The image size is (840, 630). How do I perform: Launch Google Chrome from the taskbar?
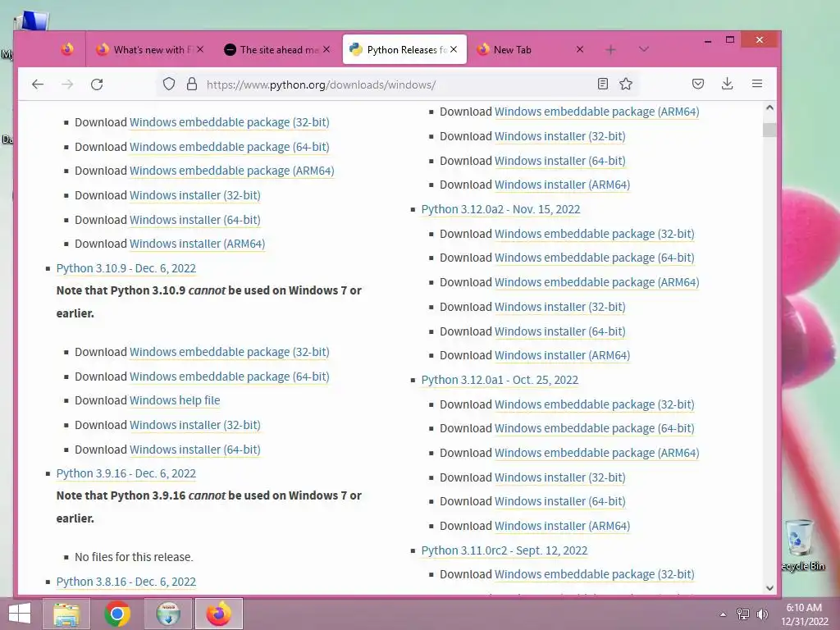117,614
